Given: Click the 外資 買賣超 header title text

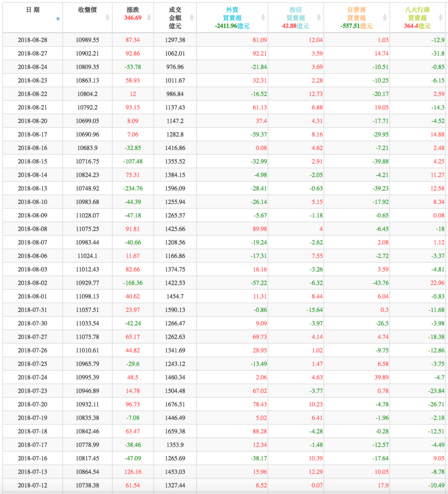Looking at the screenshot, I should click(232, 13).
